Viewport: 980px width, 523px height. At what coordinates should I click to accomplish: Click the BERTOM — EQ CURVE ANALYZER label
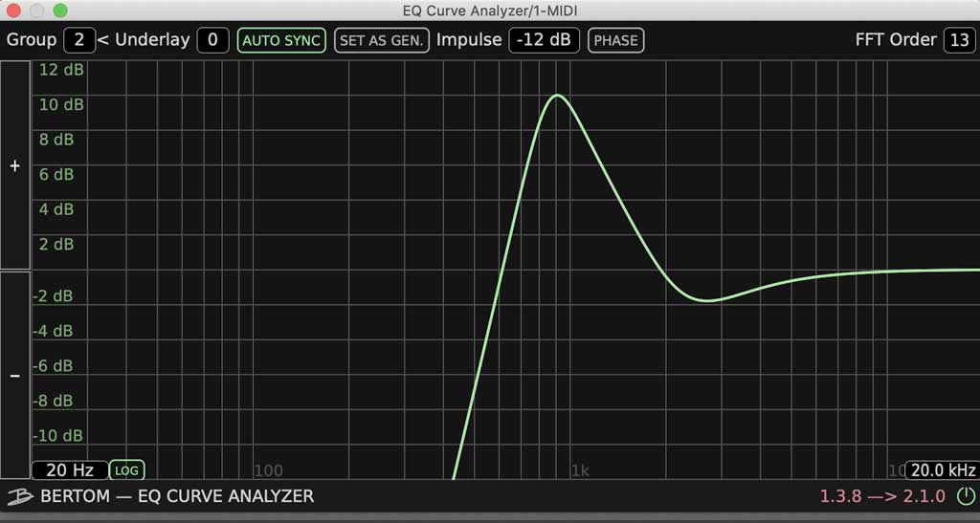pyautogui.click(x=177, y=496)
